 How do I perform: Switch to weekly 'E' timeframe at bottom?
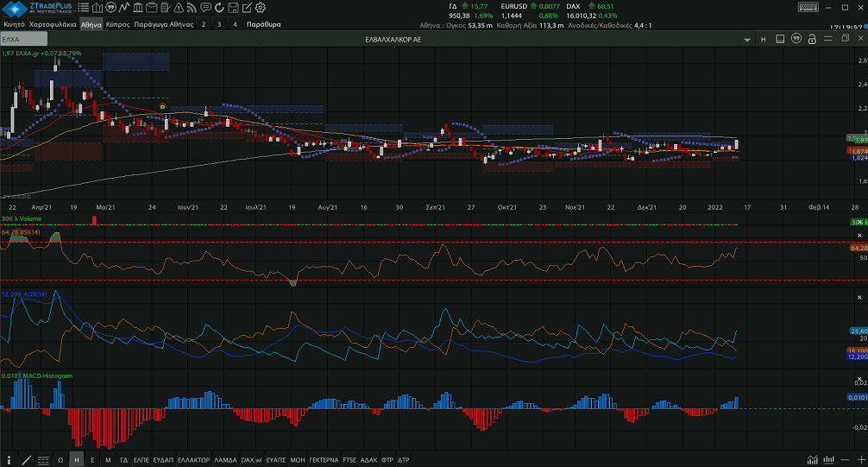pos(92,460)
